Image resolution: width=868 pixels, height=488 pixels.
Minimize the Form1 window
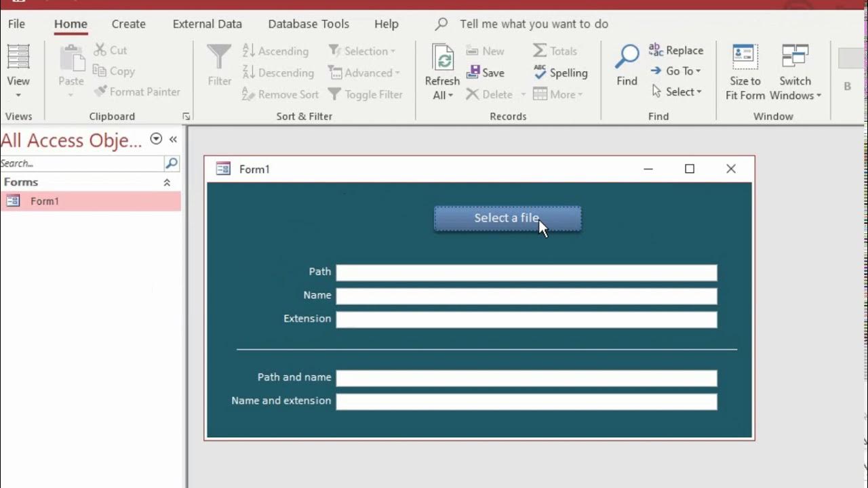[648, 169]
